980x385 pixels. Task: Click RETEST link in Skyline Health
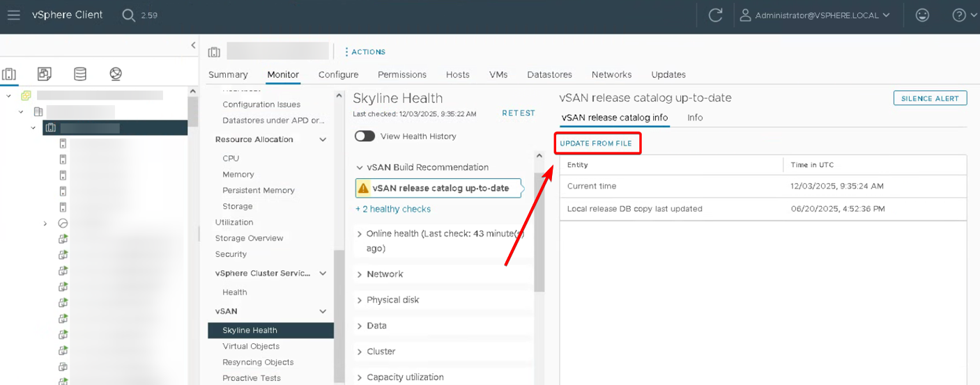519,113
